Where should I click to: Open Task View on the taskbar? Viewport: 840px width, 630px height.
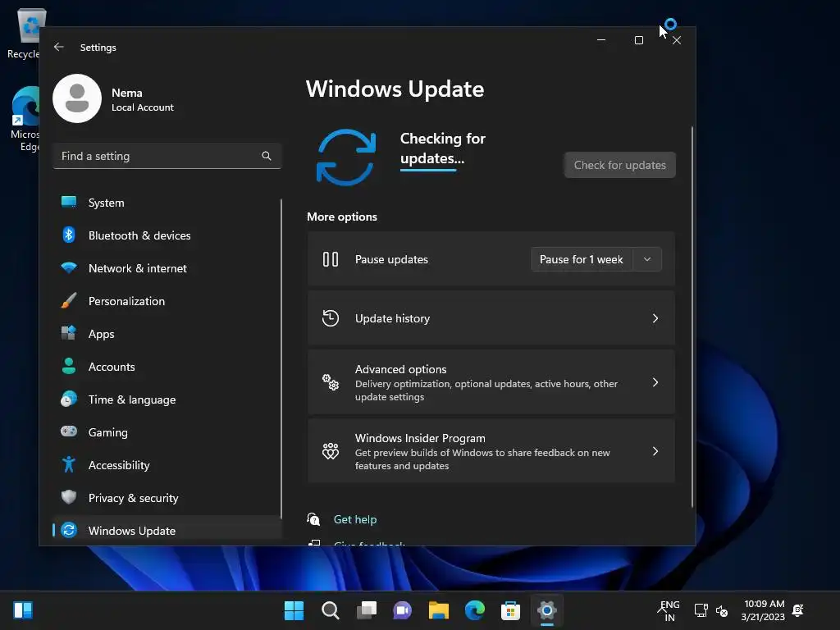point(367,610)
